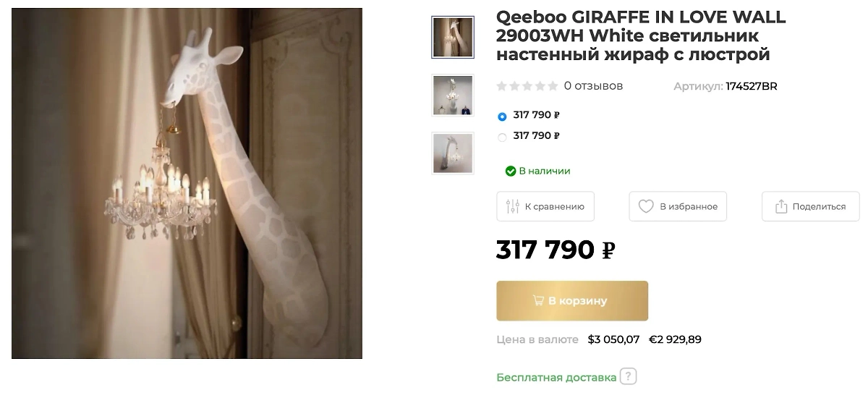Open the Бесплатная доставка link
The width and height of the screenshot is (868, 398).
pyautogui.click(x=556, y=377)
